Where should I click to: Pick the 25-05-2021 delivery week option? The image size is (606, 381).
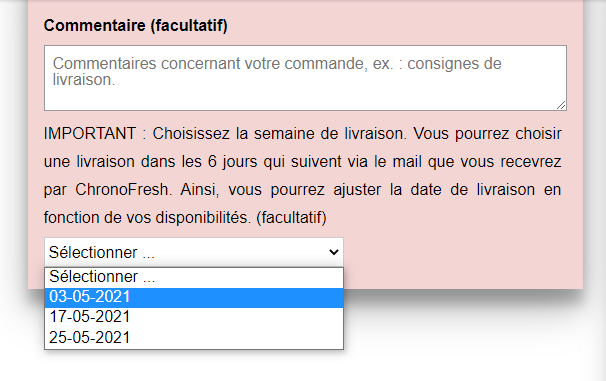click(194, 338)
